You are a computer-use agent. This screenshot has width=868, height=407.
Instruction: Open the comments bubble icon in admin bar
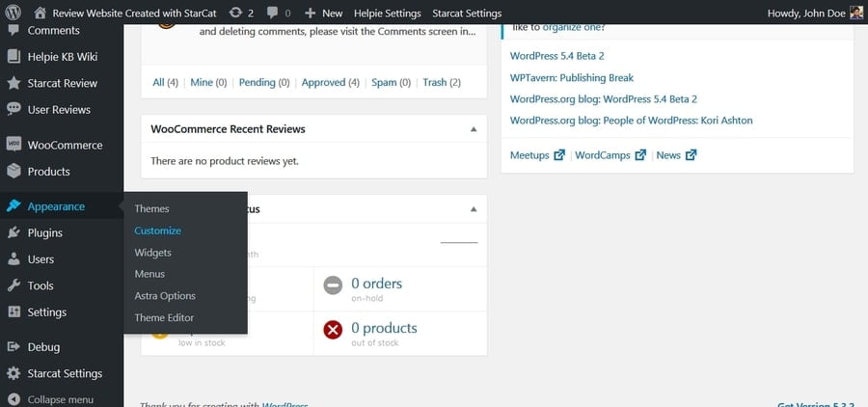click(272, 13)
